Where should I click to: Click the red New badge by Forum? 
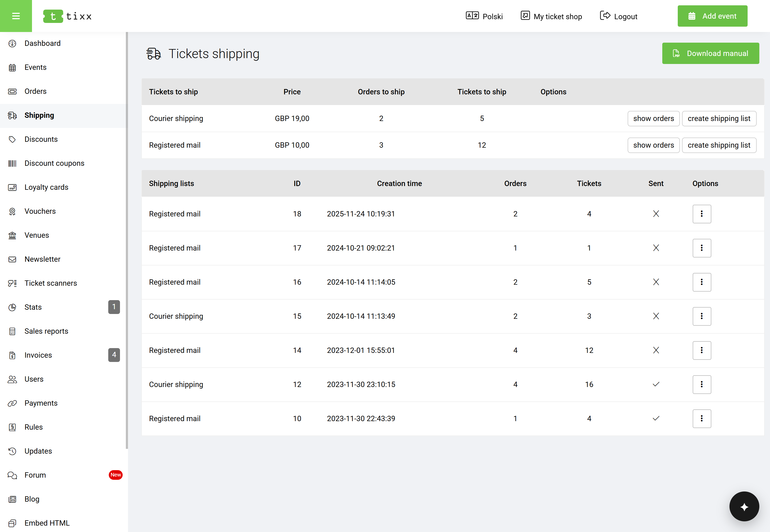click(116, 475)
